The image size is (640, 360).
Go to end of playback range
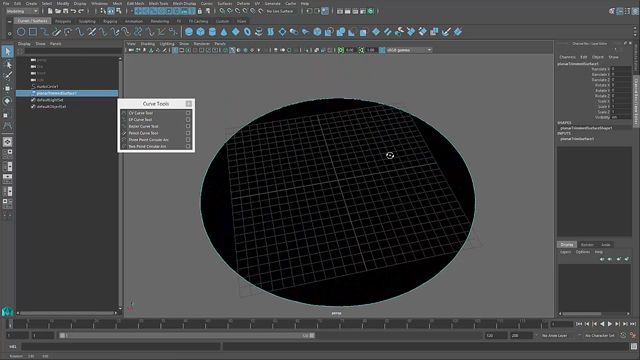[x=633, y=324]
